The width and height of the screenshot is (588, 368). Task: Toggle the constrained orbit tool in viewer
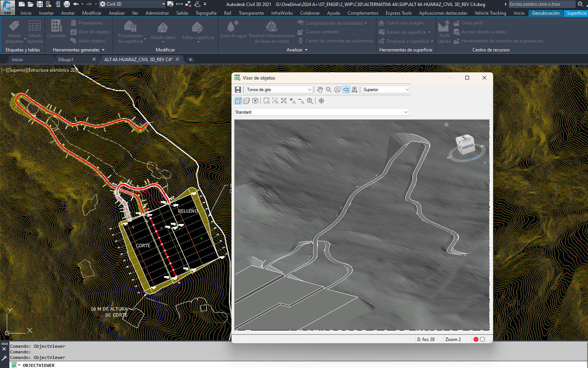pos(346,90)
